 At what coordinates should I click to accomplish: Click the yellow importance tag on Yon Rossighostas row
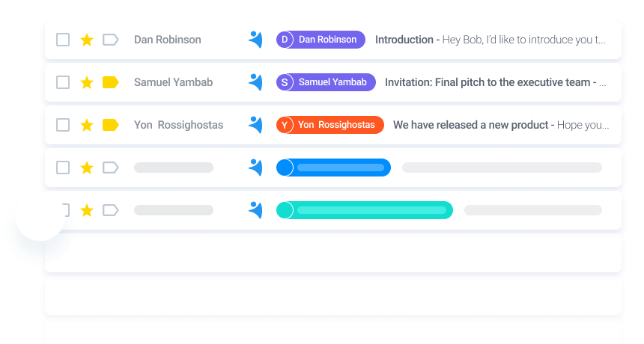click(111, 125)
